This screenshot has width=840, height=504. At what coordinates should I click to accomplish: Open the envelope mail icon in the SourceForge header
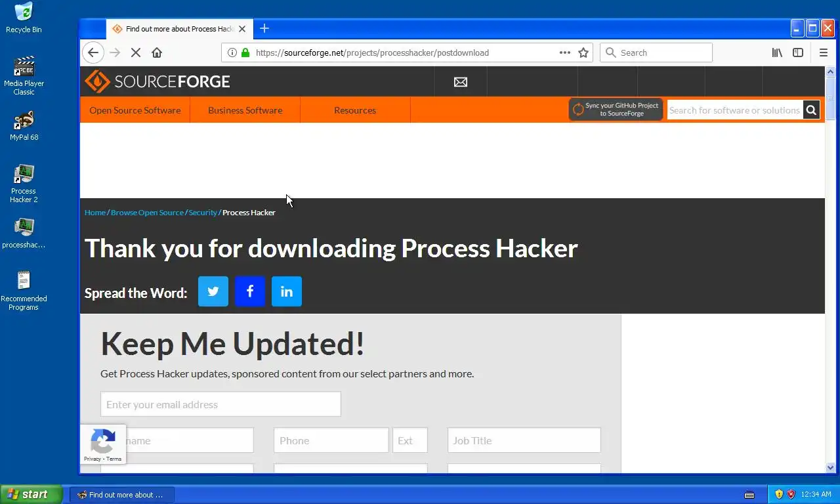pos(461,82)
